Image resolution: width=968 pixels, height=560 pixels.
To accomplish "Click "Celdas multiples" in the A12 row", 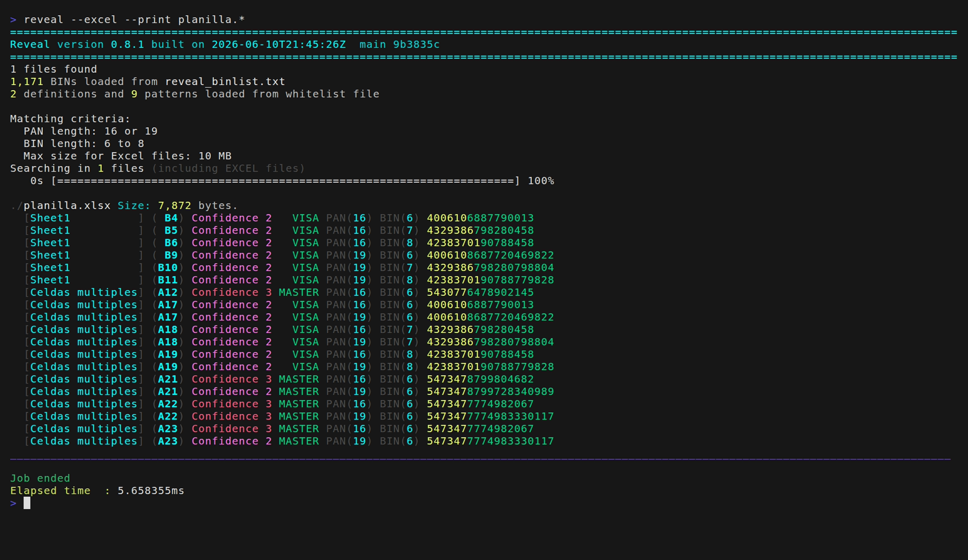I will tap(84, 293).
